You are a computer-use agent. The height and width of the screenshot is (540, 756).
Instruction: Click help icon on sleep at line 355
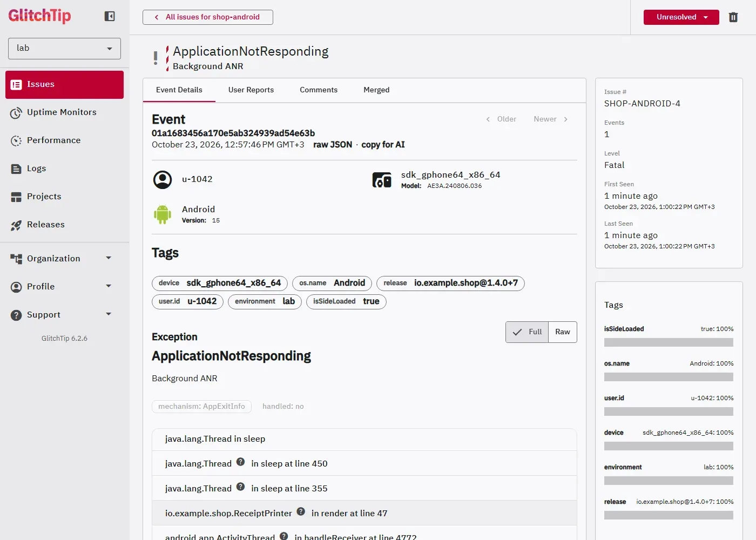tap(241, 487)
